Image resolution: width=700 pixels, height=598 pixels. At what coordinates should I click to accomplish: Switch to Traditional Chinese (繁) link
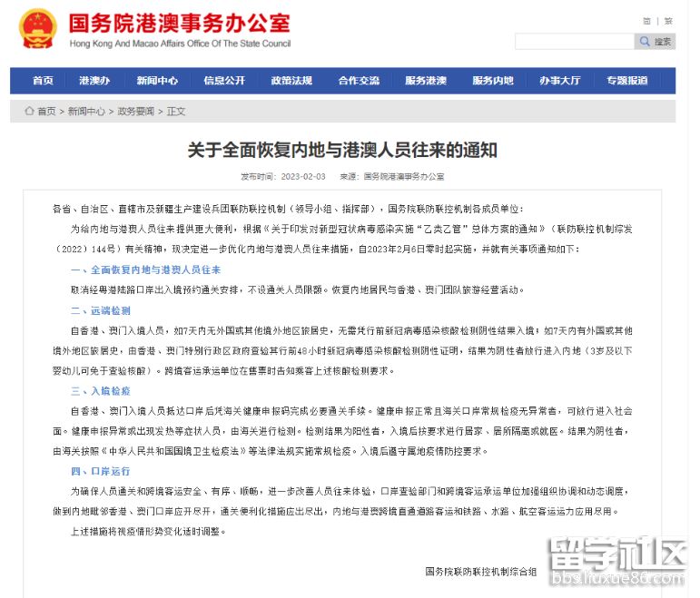pyautogui.click(x=668, y=20)
